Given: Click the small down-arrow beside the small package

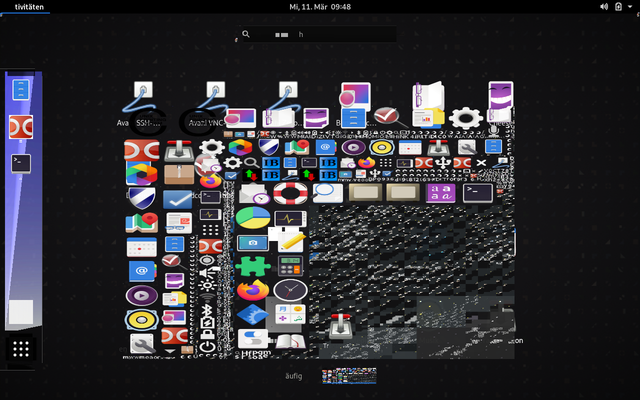Looking at the screenshot, I should point(170,351).
